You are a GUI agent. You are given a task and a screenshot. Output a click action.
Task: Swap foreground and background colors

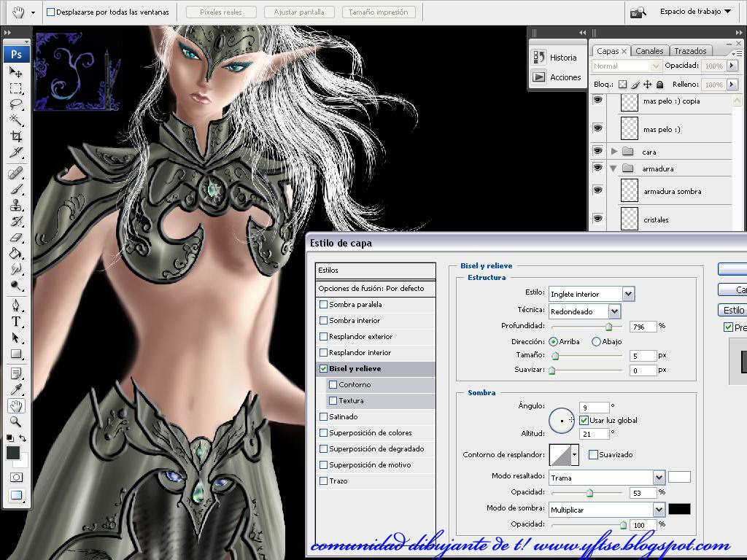[23, 437]
